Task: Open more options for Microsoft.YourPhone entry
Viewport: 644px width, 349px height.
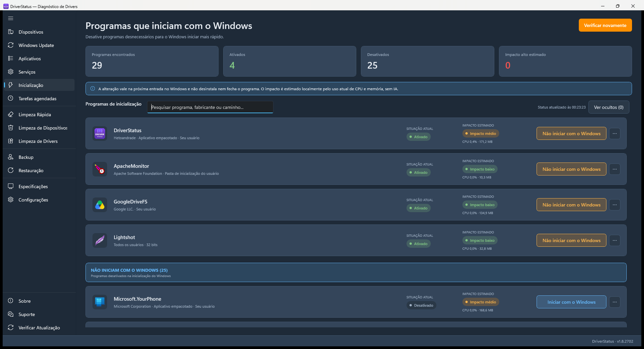Action: 615,302
